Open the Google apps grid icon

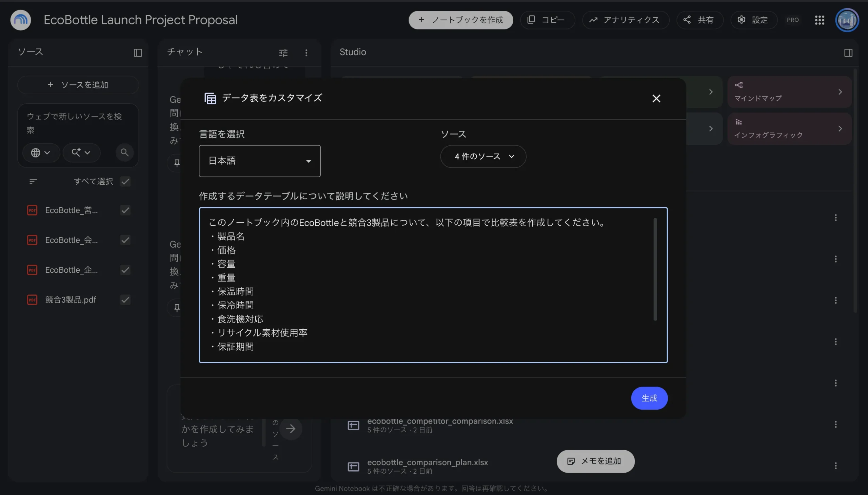point(820,20)
